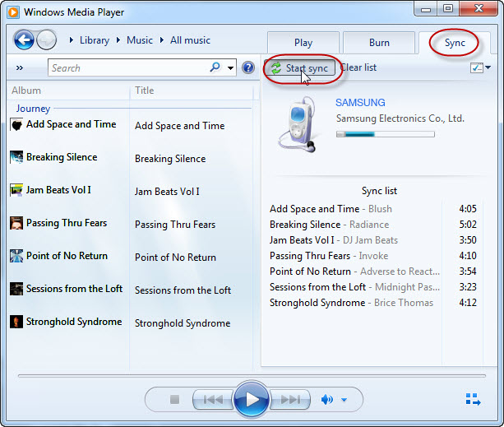This screenshot has width=504, height=427.
Task: Click the playback seek bar
Action: tap(252, 375)
